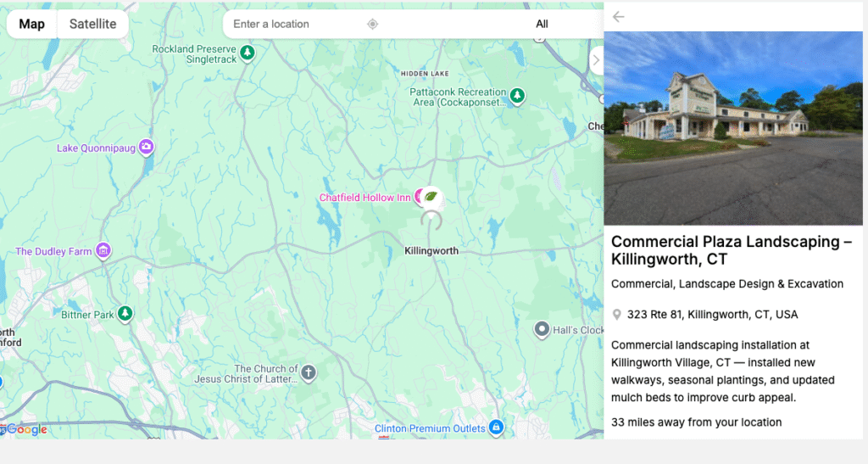Click the green leaf map marker
The image size is (868, 464).
pyautogui.click(x=431, y=198)
